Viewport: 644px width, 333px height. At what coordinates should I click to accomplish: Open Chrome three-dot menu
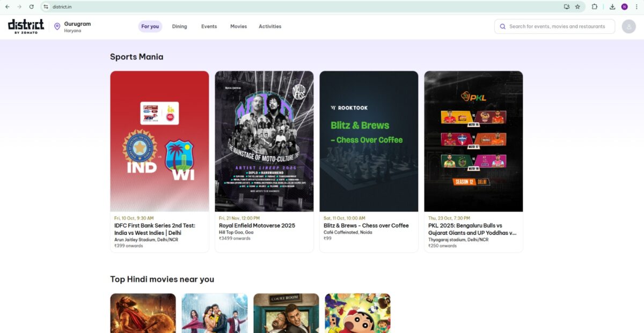click(636, 6)
